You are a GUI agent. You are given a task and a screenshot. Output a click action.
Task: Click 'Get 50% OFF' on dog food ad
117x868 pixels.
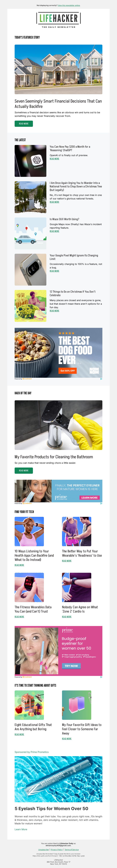68,371
